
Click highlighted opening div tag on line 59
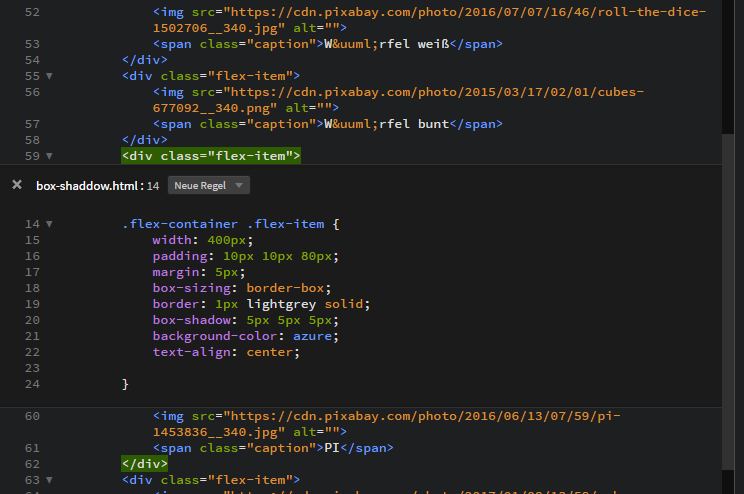pos(211,156)
